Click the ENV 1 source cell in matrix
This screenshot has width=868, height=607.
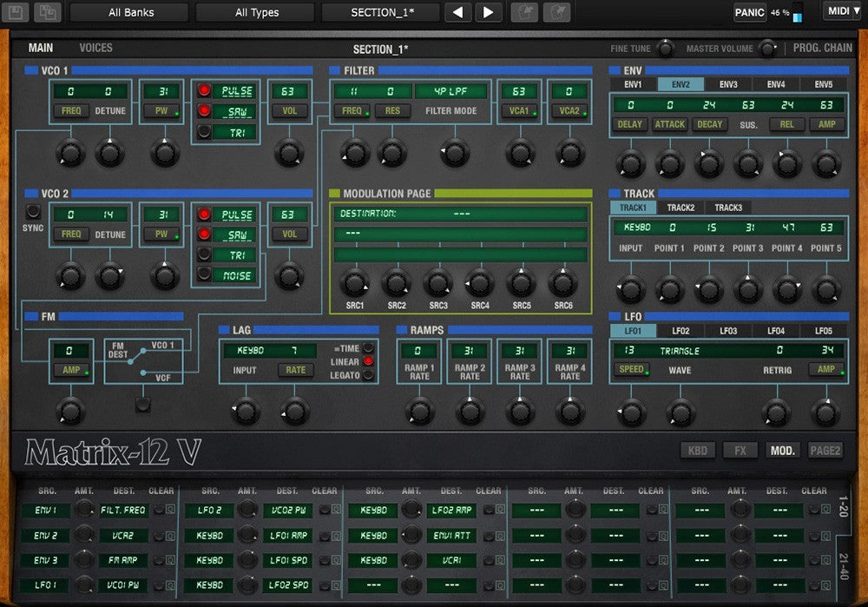pos(45,510)
